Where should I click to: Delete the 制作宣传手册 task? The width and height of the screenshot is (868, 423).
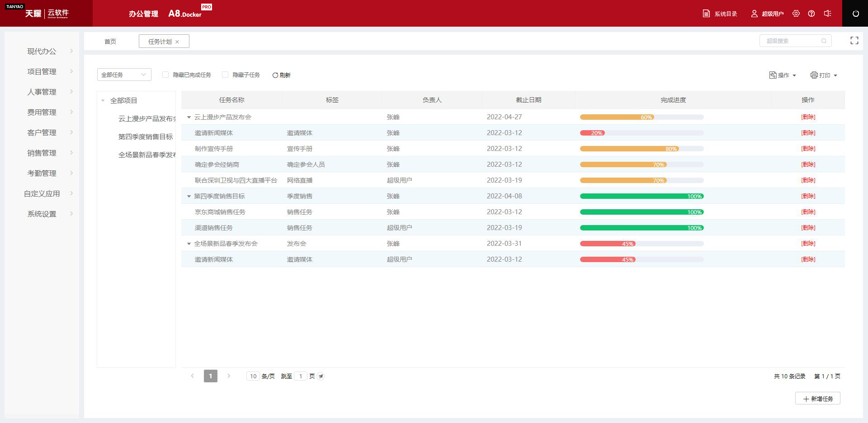[x=808, y=149]
